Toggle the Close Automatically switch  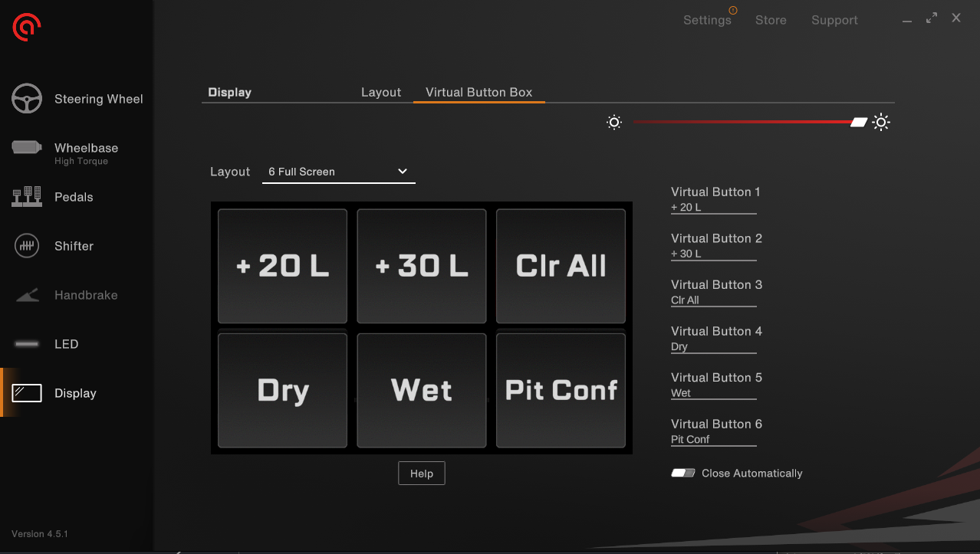pyautogui.click(x=683, y=474)
